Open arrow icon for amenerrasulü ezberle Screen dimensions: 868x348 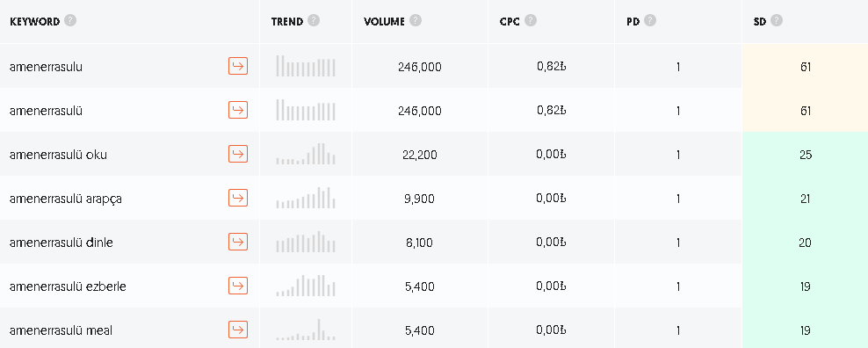pos(238,286)
